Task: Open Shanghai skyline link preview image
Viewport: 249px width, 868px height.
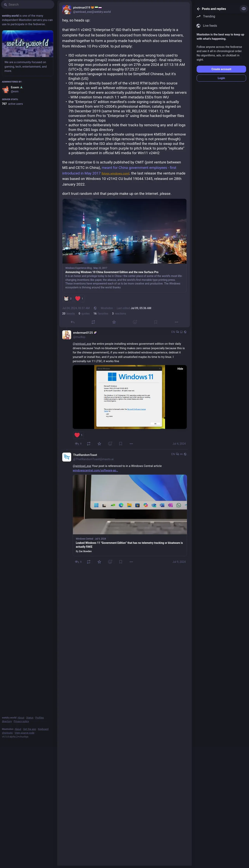Action: click(124, 231)
